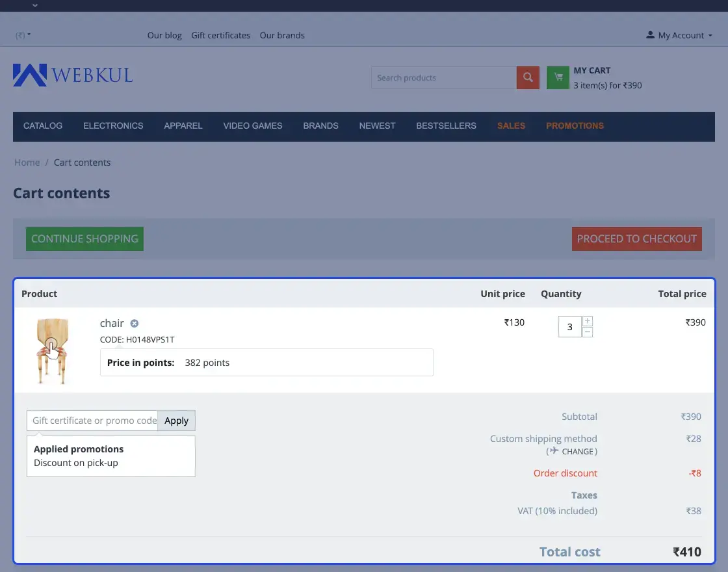Click the Continue Shopping button

(x=84, y=239)
